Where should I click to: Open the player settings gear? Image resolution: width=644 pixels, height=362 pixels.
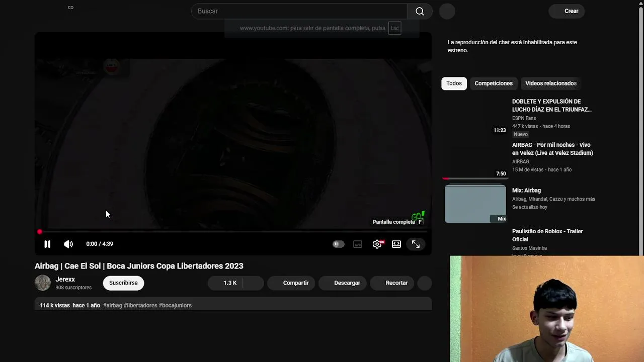[x=377, y=244]
